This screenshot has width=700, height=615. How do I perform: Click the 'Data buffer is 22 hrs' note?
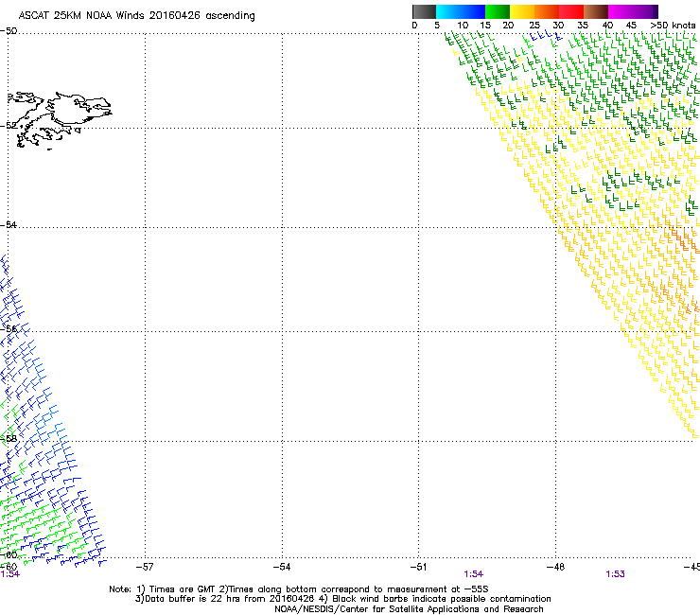(342, 599)
